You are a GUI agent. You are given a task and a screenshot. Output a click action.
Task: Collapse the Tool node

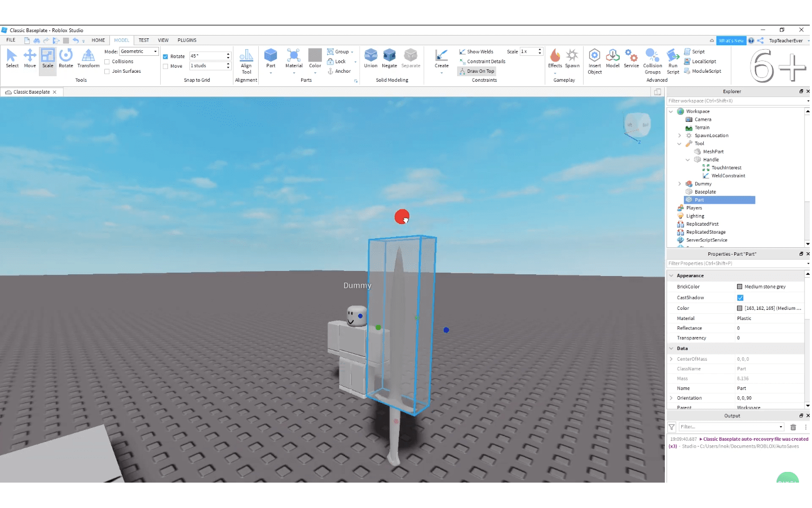click(x=679, y=143)
